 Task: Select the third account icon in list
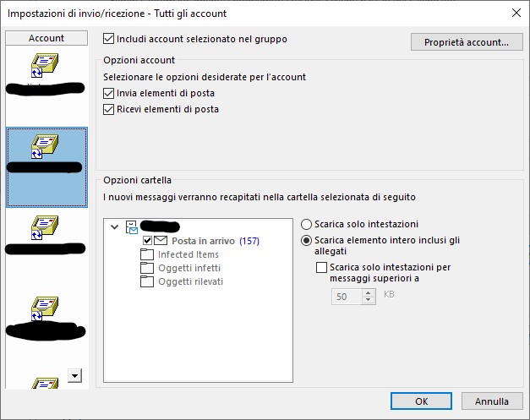(x=45, y=227)
